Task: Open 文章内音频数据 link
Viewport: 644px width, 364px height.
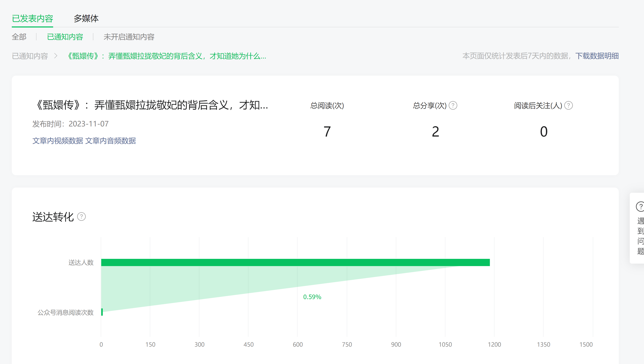Action: point(111,141)
